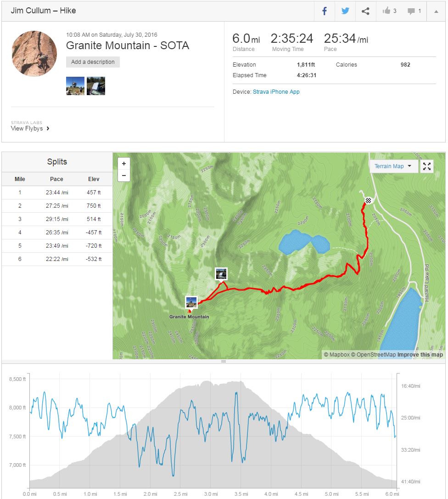Open the second activity photo thumbnail
448x499 pixels.
tap(96, 86)
